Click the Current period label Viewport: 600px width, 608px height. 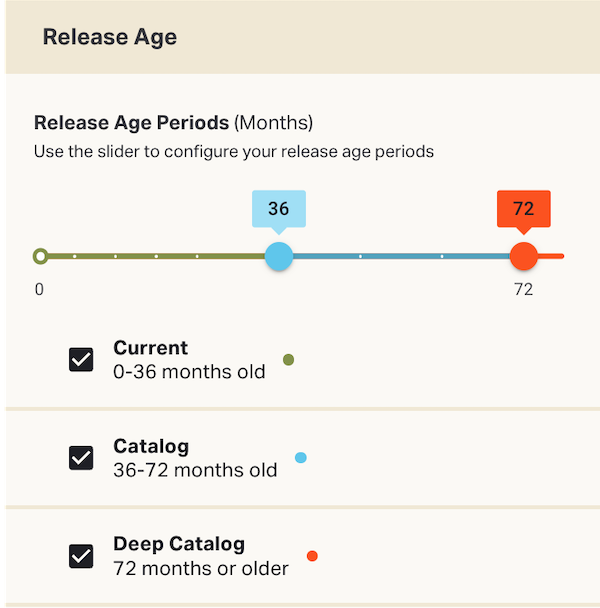point(150,348)
